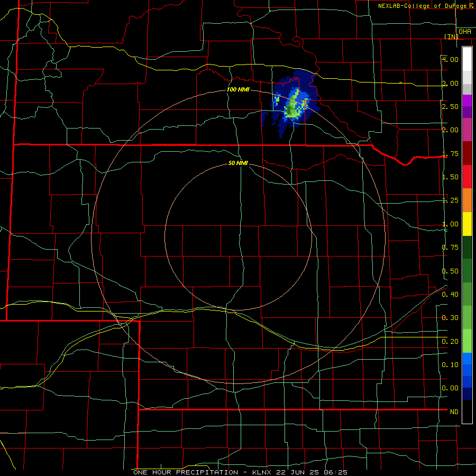Click the 1.75 legend value
This screenshot has height=476, width=476.
[450, 153]
